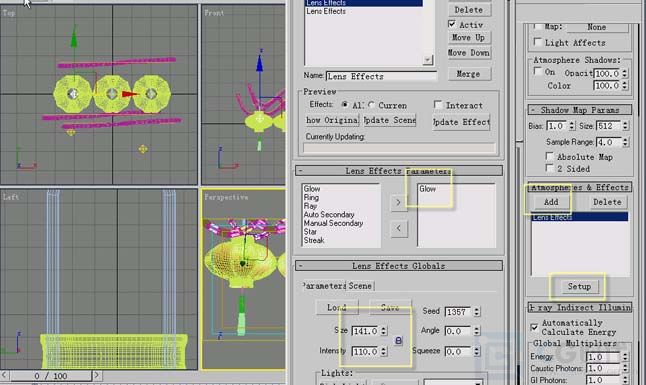This screenshot has height=385, width=646.
Task: Click the Bias spinner arrows
Action: pos(572,126)
